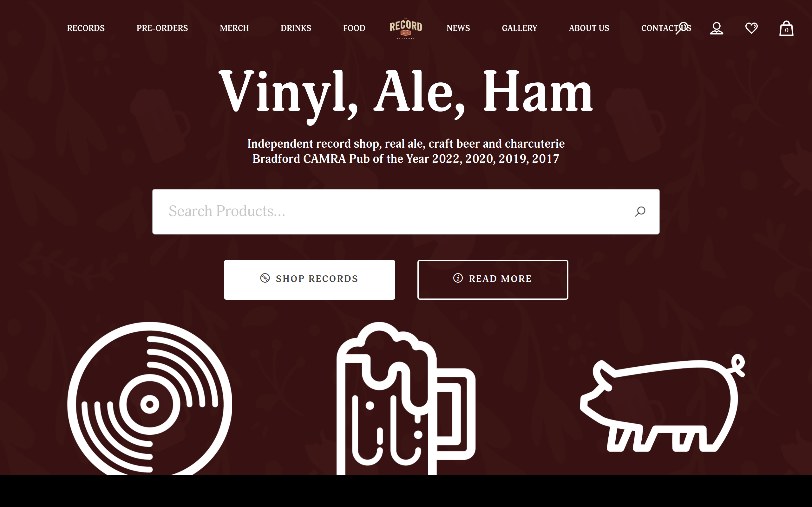Screen dimensions: 812x507
Task: Click the vinyl record illustration
Action: 150,398
